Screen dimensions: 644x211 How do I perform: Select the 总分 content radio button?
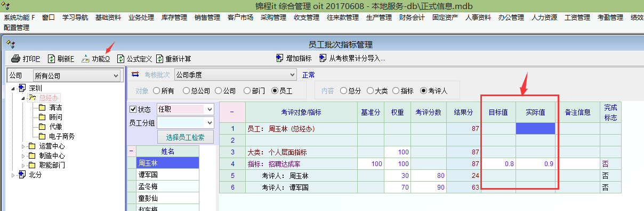(x=343, y=91)
